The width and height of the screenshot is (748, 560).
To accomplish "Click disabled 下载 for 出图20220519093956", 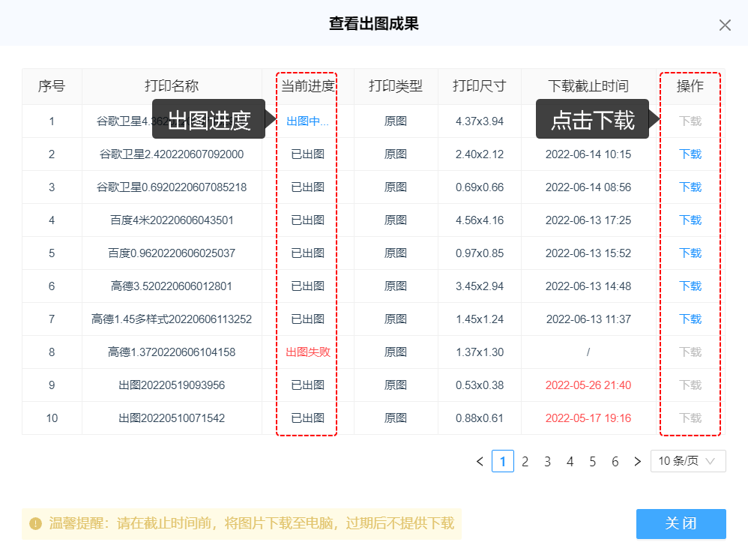I will (x=690, y=385).
